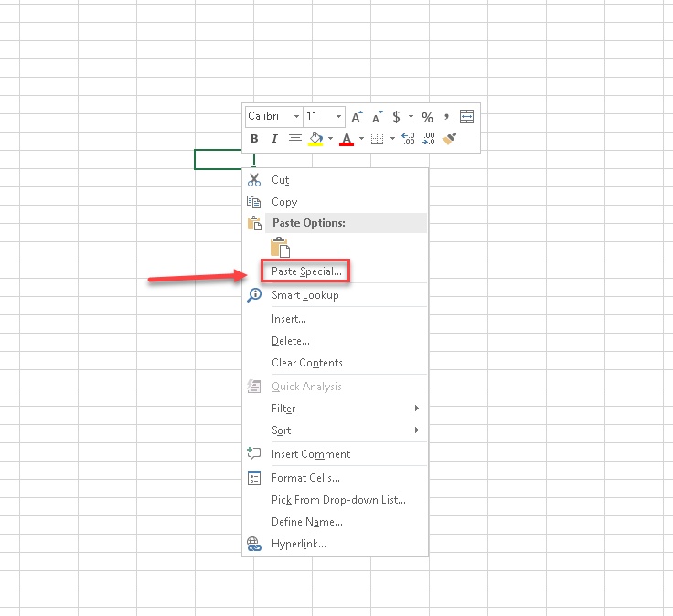Click Increase Decimal icon

[x=408, y=139]
